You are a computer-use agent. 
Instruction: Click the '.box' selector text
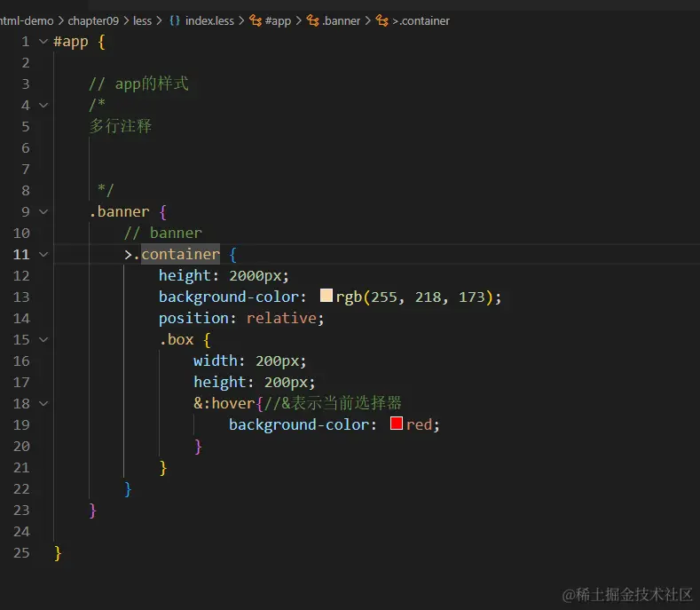(177, 340)
